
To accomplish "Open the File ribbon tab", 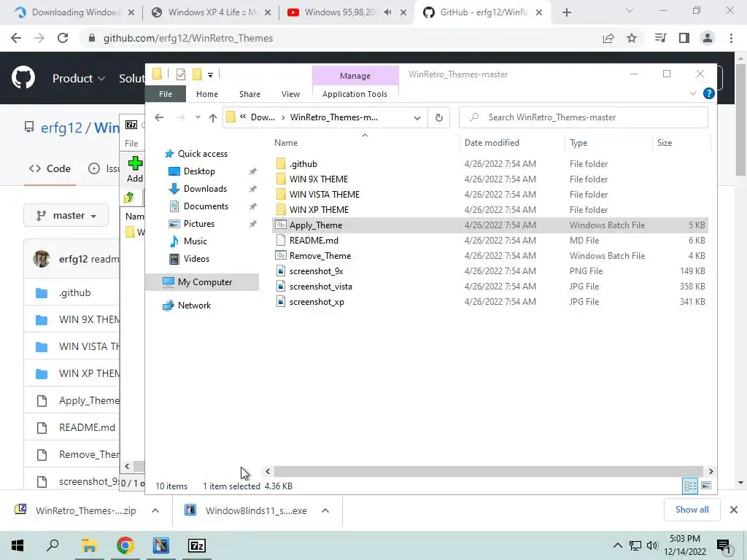I will coord(166,94).
